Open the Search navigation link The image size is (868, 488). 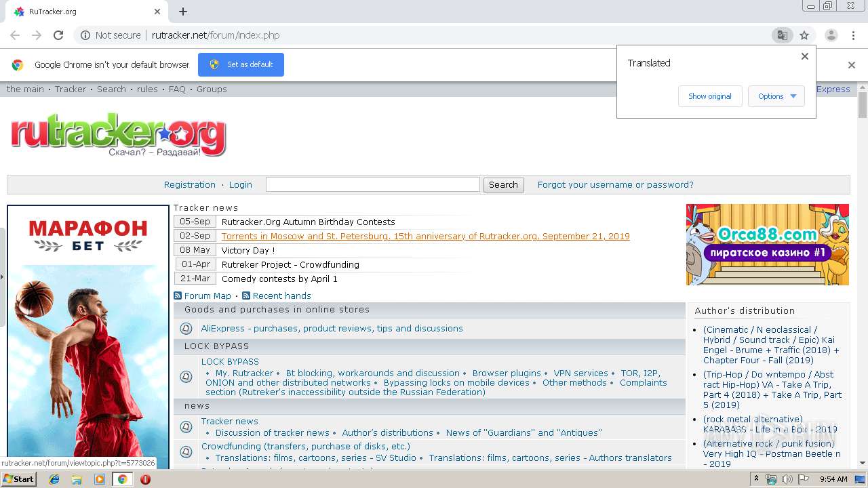111,89
